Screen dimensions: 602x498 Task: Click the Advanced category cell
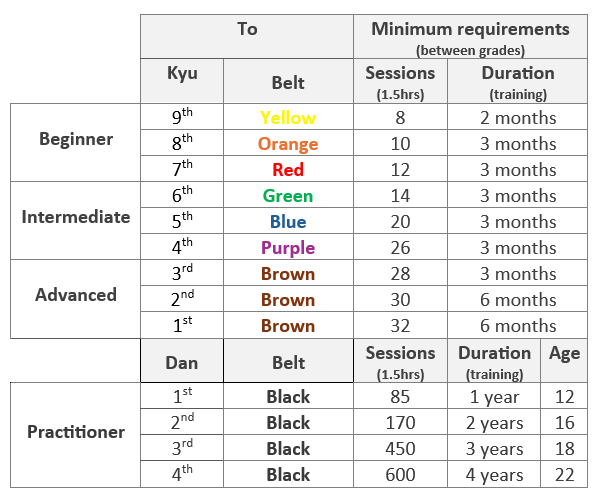tap(76, 299)
